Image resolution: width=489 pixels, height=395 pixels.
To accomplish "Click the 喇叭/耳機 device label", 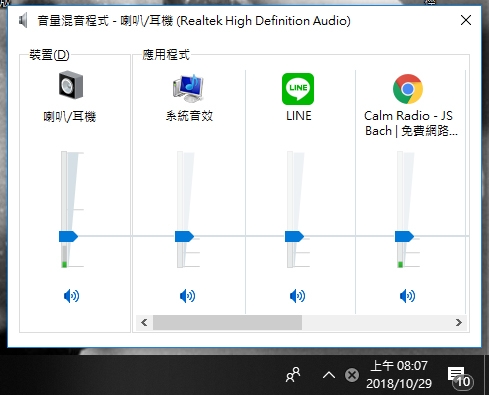I will point(70,117).
